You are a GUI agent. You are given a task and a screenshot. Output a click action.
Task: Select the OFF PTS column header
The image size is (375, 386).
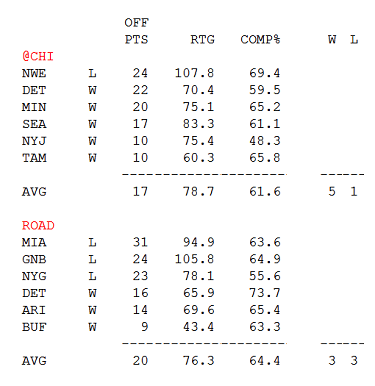pyautogui.click(x=136, y=31)
